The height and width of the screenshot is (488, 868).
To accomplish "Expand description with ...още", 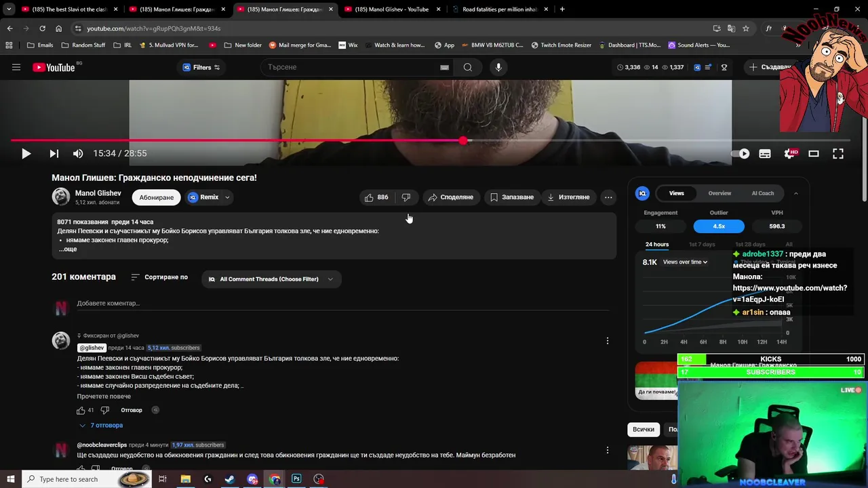I will point(68,249).
